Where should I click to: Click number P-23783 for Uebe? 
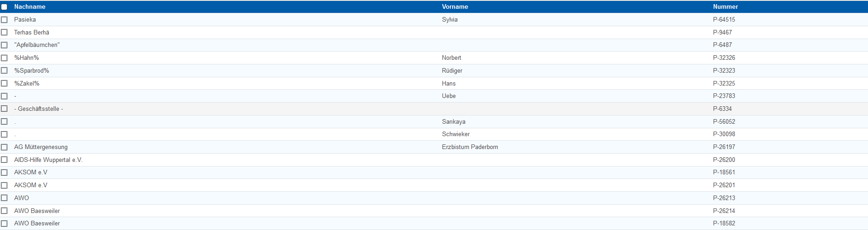(x=724, y=96)
